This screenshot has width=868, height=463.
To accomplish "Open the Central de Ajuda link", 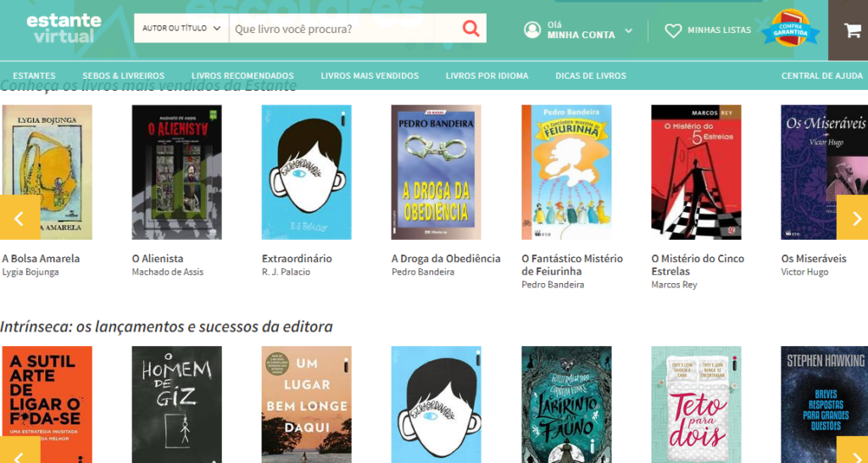I will point(821,75).
